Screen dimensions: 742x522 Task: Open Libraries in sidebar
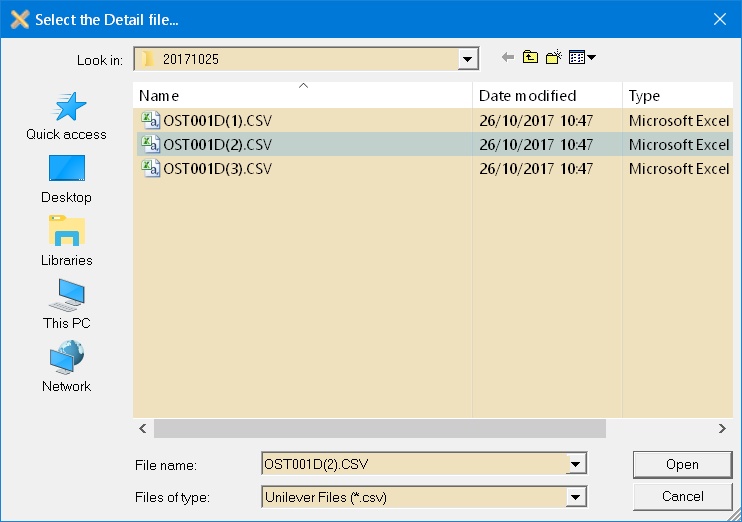click(66, 242)
